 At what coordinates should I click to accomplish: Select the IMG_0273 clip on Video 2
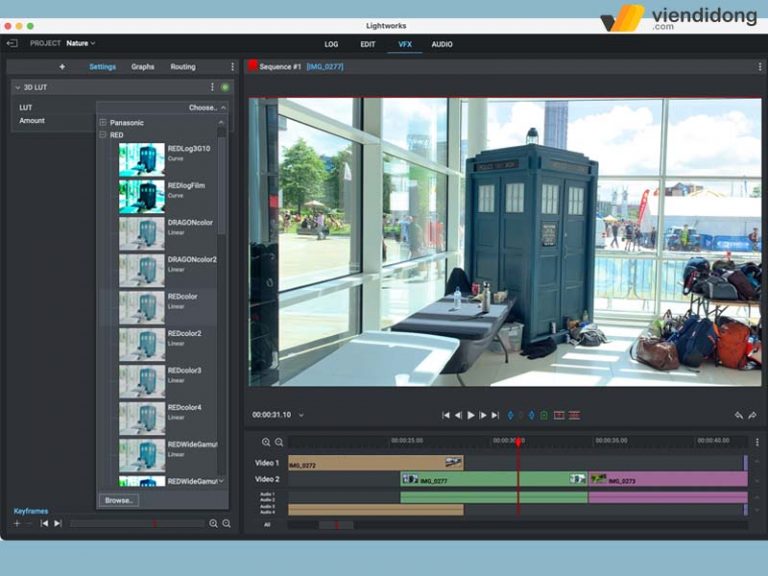point(668,479)
